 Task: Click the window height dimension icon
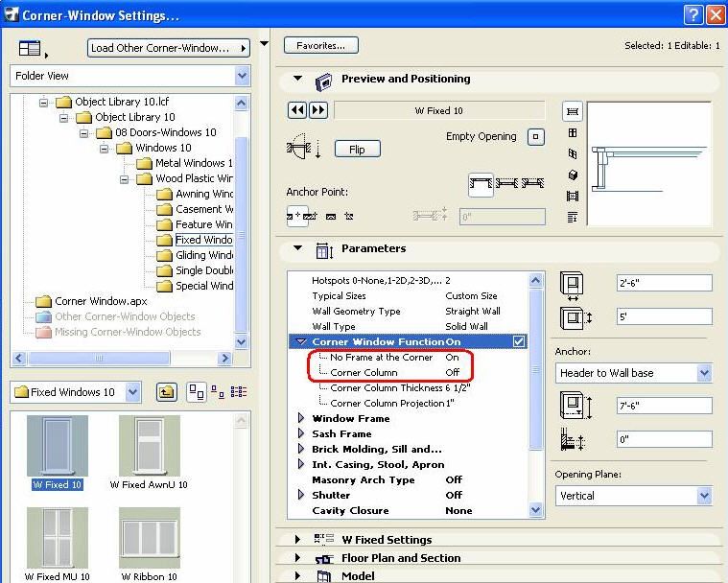[x=575, y=318]
